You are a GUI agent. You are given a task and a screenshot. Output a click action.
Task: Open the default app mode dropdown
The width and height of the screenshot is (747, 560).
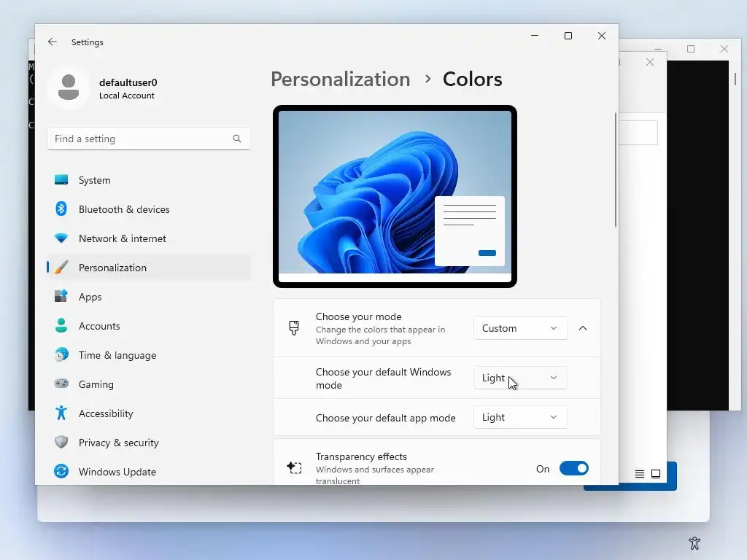(520, 417)
